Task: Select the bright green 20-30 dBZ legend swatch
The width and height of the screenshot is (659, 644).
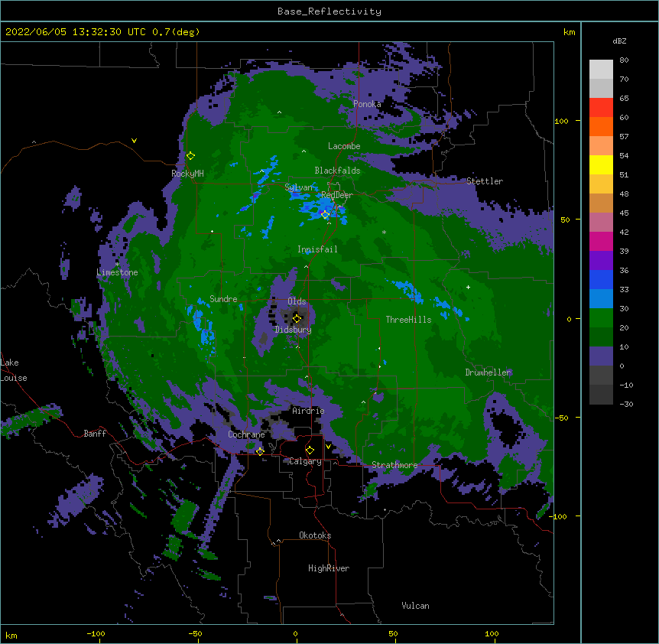Action: 601,318
